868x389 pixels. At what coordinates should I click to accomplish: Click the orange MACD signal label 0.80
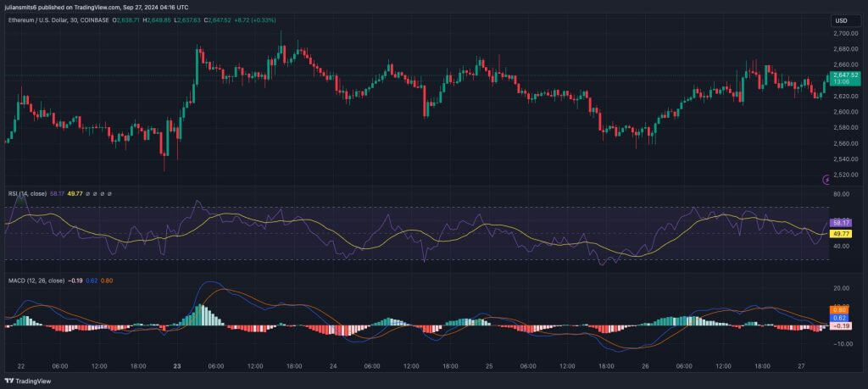(838, 310)
